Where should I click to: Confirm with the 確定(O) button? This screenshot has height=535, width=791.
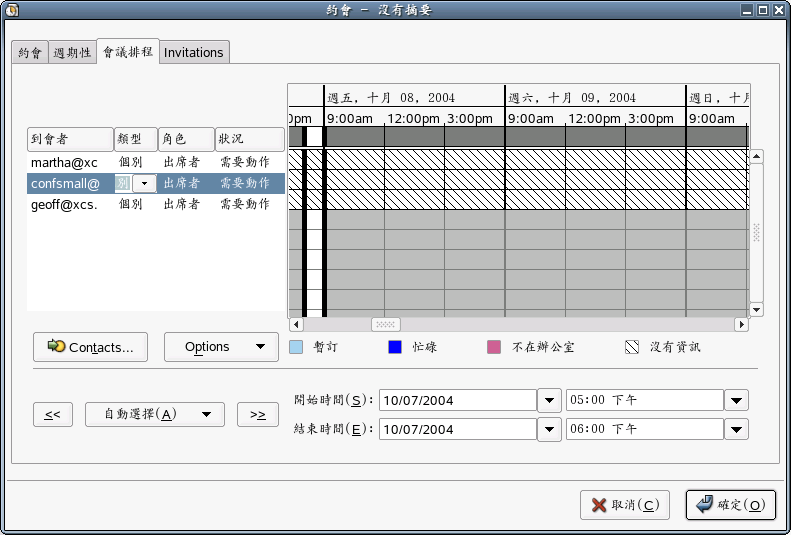click(x=730, y=505)
